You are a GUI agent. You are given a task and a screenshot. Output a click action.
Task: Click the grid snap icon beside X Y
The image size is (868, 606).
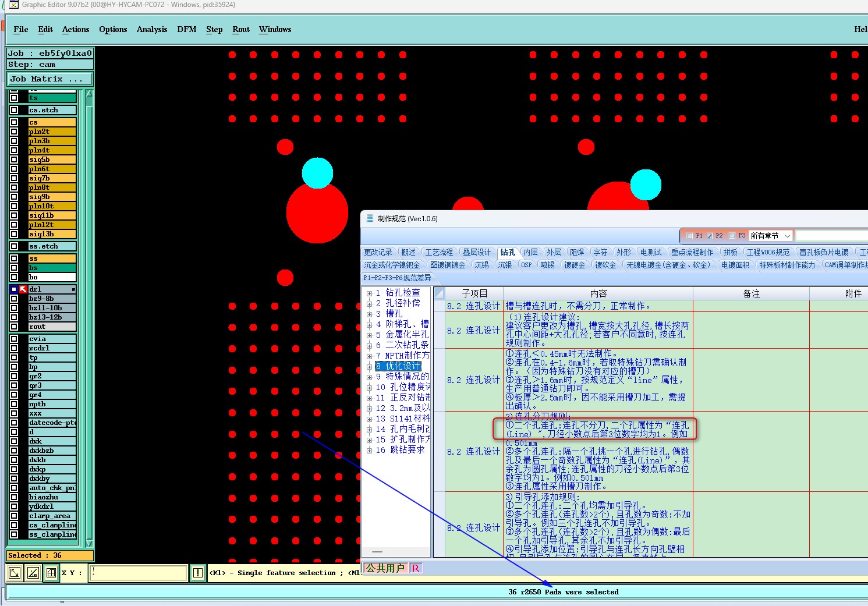[51, 573]
